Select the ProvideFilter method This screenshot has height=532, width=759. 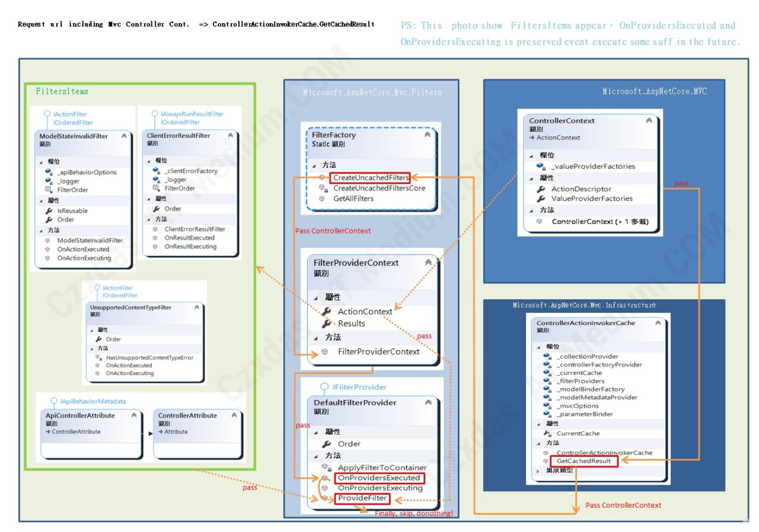click(x=362, y=498)
